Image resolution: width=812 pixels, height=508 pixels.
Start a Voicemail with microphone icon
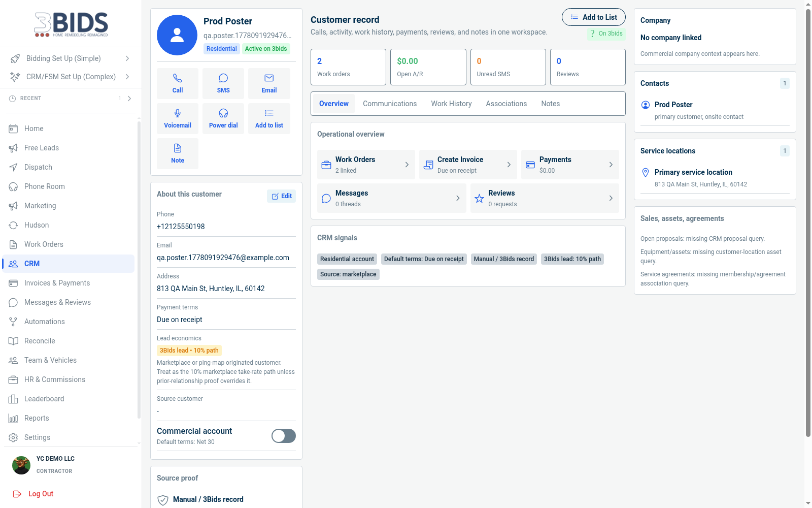coord(178,118)
